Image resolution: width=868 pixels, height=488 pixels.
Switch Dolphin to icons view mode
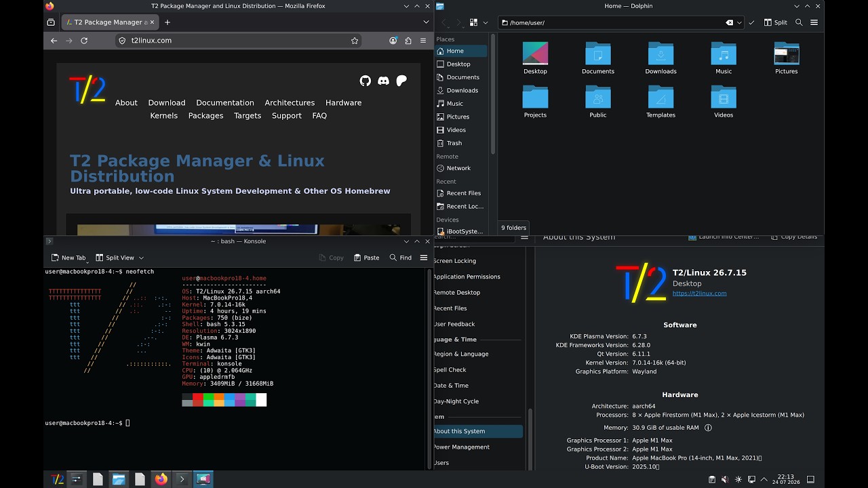point(474,22)
